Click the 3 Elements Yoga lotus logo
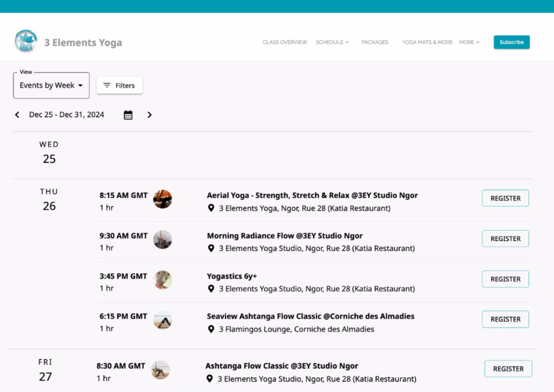The height and width of the screenshot is (392, 554). click(26, 41)
